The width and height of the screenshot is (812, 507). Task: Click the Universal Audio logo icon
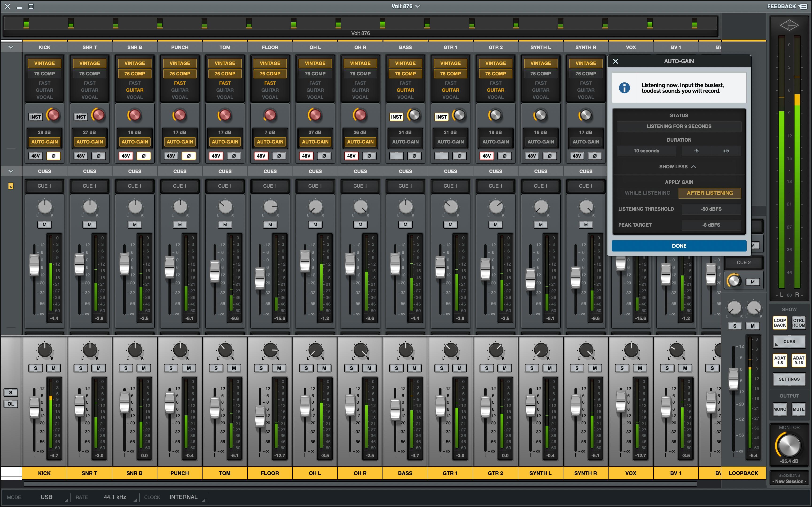click(x=789, y=25)
